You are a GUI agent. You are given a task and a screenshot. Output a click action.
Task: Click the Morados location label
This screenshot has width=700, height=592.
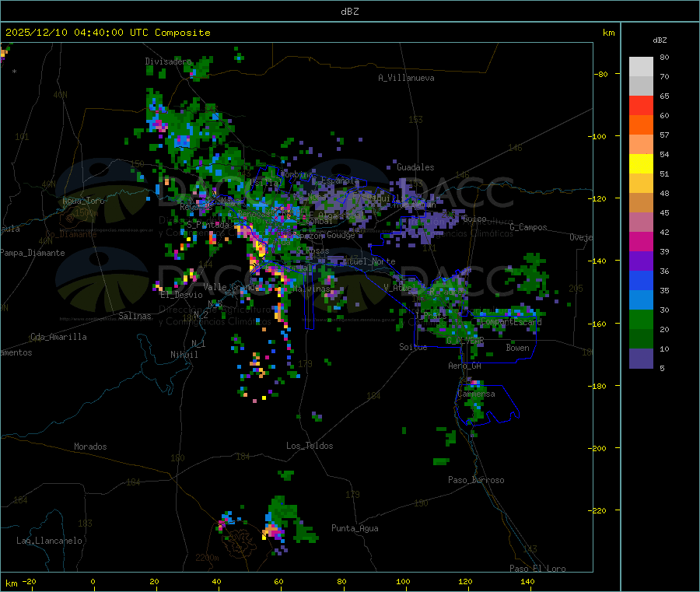click(90, 447)
